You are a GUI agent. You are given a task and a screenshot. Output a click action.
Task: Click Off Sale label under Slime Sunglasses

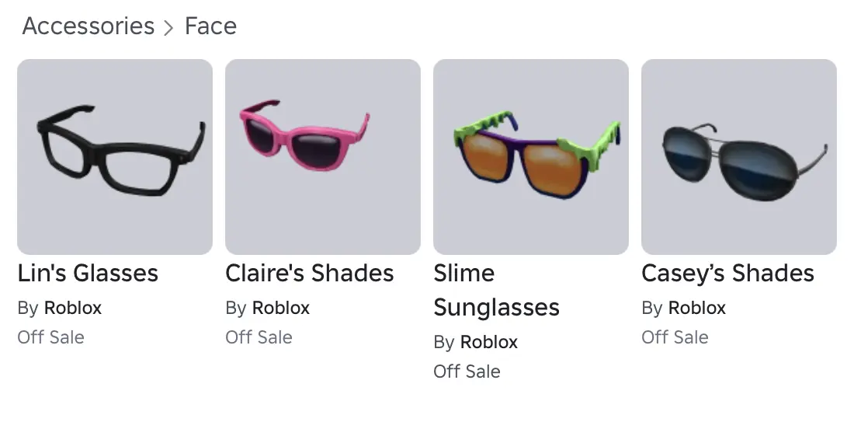pyautogui.click(x=467, y=371)
